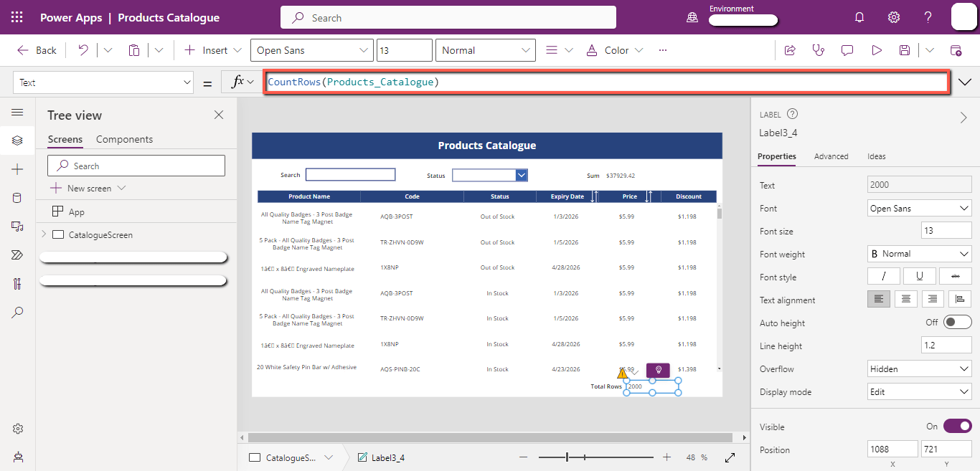980x471 pixels.
Task: Set text alignment to left
Action: pyautogui.click(x=879, y=299)
